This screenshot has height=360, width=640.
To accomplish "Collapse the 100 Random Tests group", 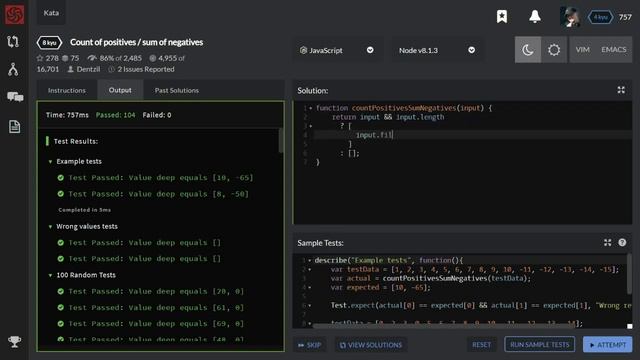I will tap(50, 275).
